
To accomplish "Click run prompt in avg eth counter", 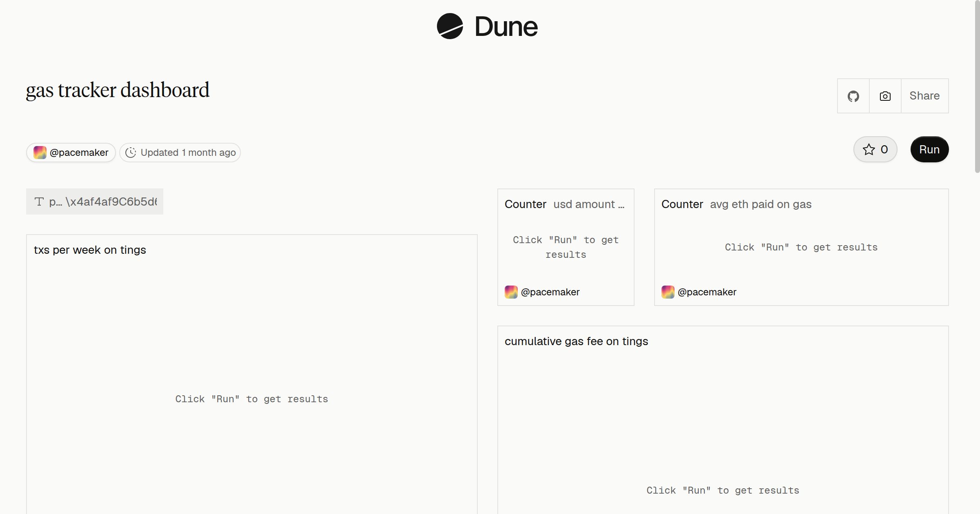I will 801,247.
